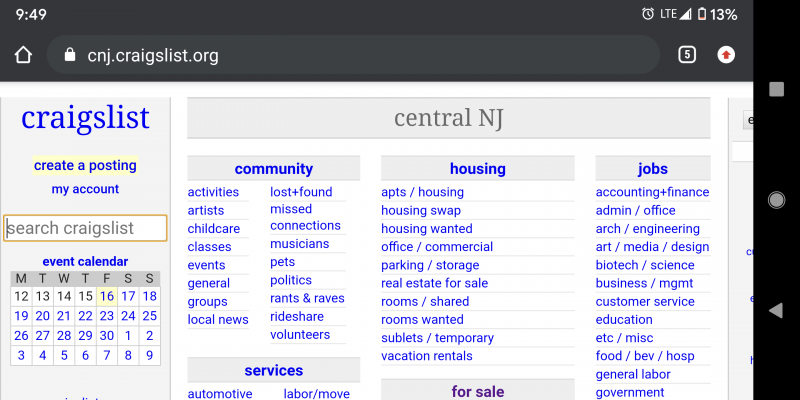Tap the alarm clock status icon

tap(647, 14)
